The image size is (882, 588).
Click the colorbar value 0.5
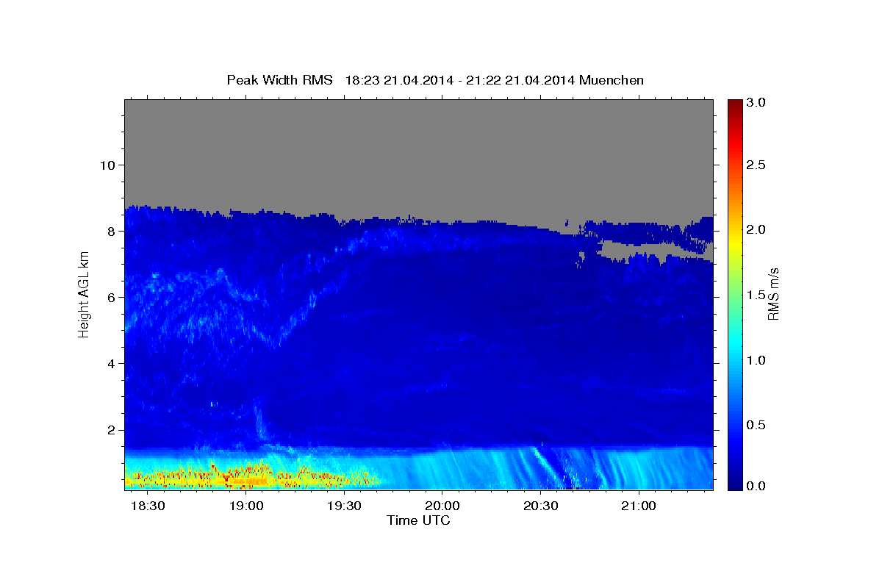[x=756, y=425]
